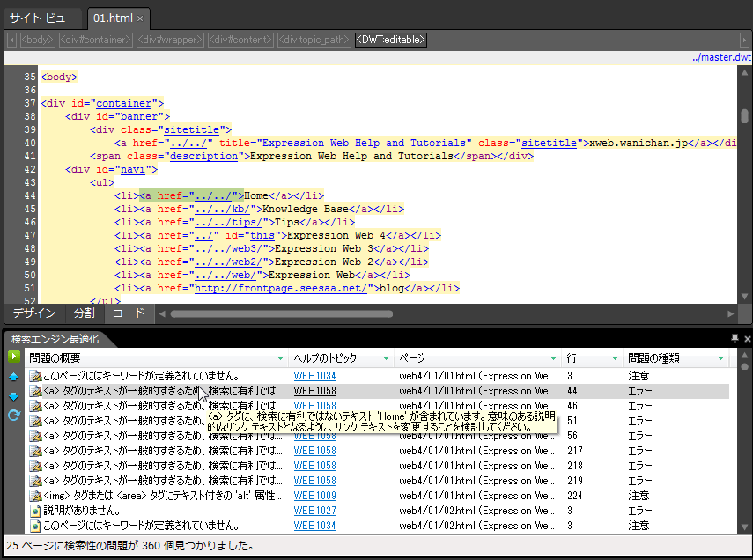This screenshot has height=560, width=753.
Task: Close the 検索エンジン最適化 panel
Action: pyautogui.click(x=747, y=339)
